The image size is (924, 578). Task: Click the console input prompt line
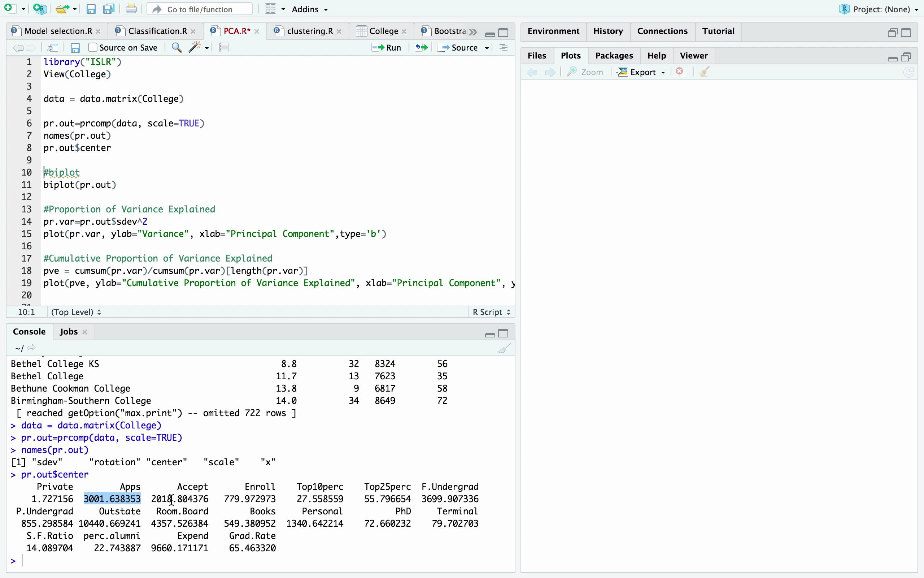[x=260, y=561]
